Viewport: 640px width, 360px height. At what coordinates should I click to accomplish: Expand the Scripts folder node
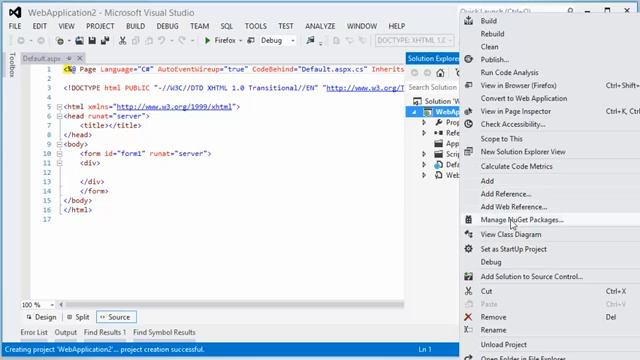click(x=424, y=154)
